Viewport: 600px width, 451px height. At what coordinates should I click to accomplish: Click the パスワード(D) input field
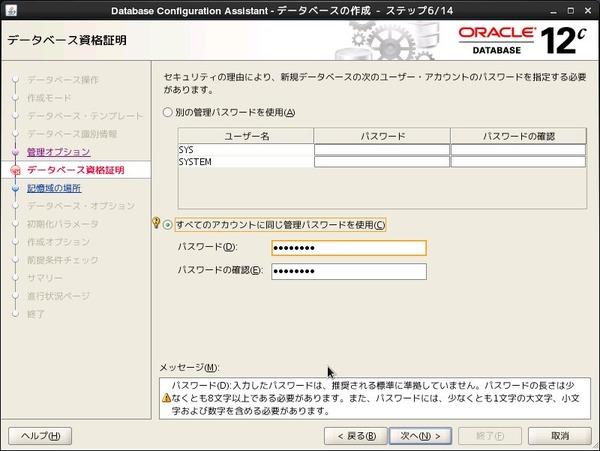pos(349,248)
